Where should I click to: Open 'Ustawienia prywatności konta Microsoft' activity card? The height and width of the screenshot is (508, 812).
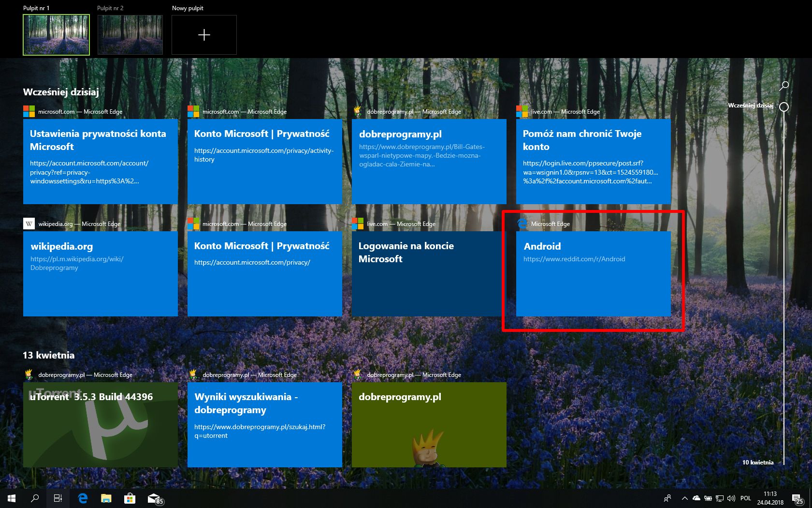(101, 162)
